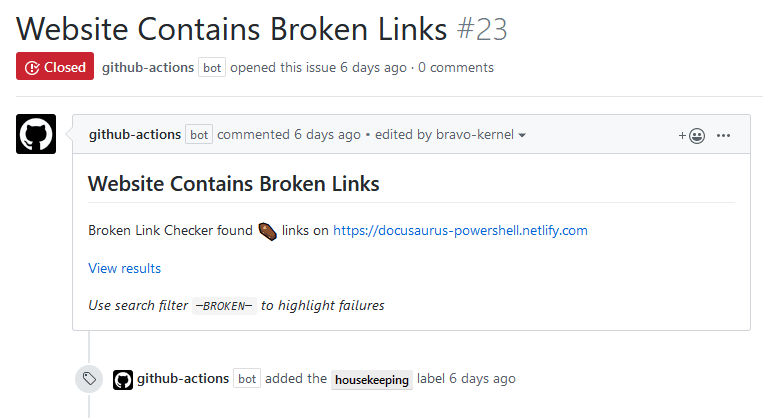Click github-actions name in the label event
Screen dimensions: 763x418
click(183, 379)
